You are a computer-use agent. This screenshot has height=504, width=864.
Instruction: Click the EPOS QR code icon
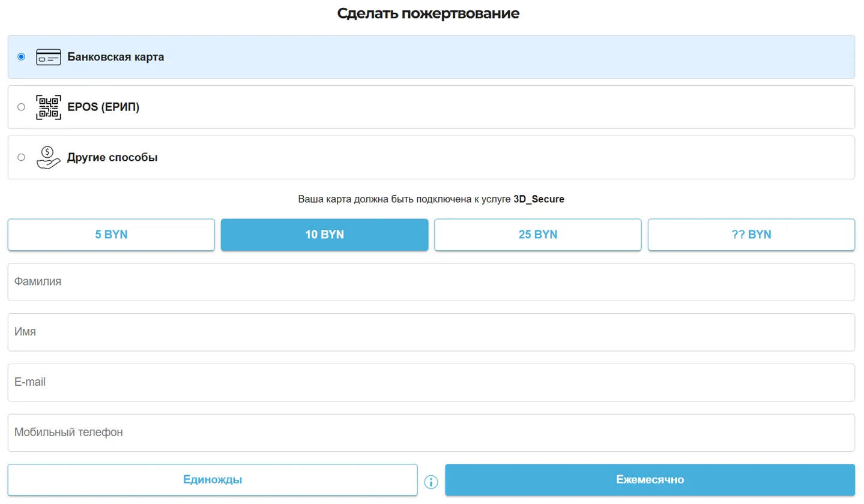[x=49, y=107]
